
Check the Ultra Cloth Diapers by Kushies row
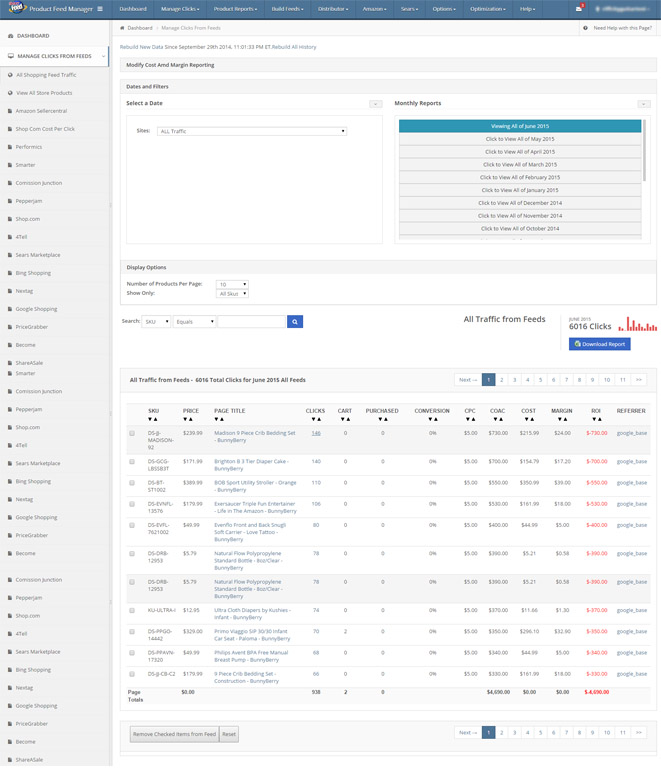(x=132, y=610)
